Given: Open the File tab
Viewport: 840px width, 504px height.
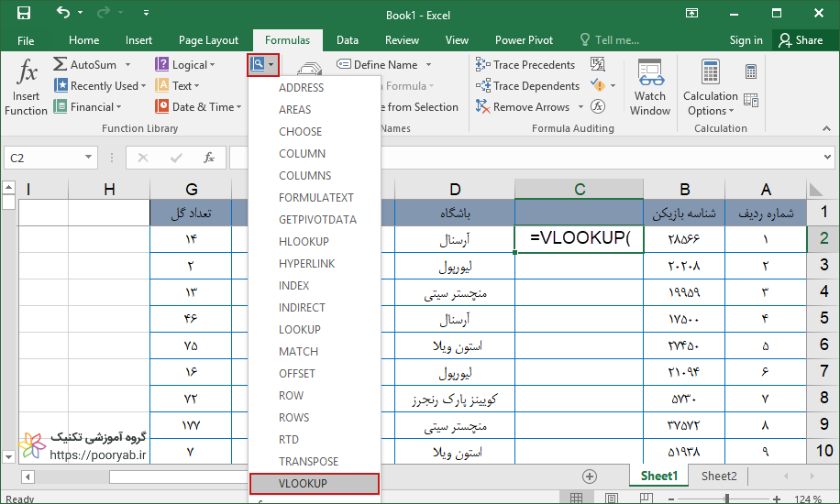Looking at the screenshot, I should [x=26, y=40].
